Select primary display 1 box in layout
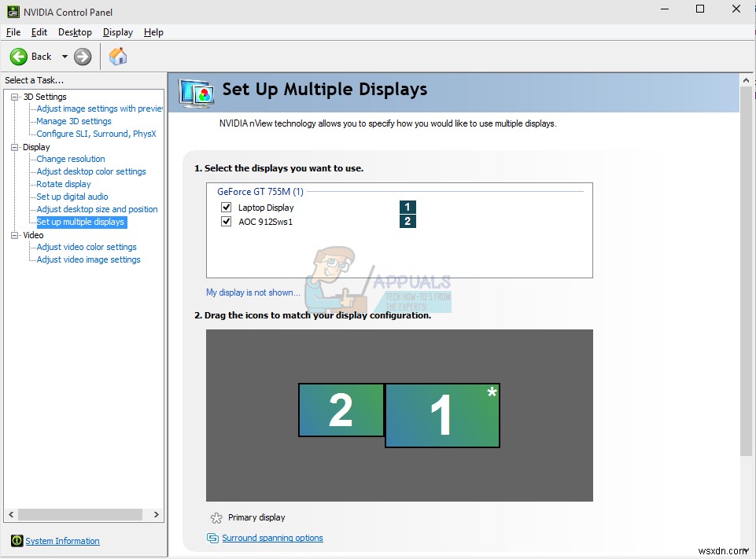The width and height of the screenshot is (756, 559). point(442,415)
